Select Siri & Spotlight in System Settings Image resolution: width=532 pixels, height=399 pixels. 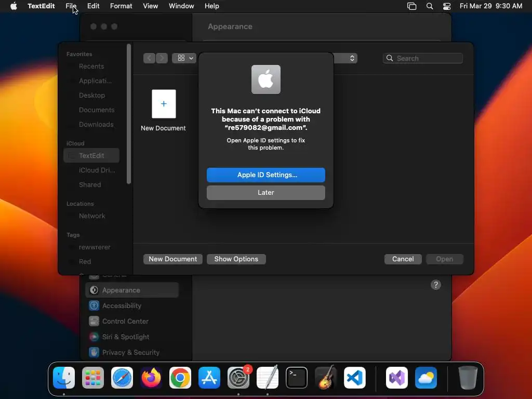[x=132, y=337]
